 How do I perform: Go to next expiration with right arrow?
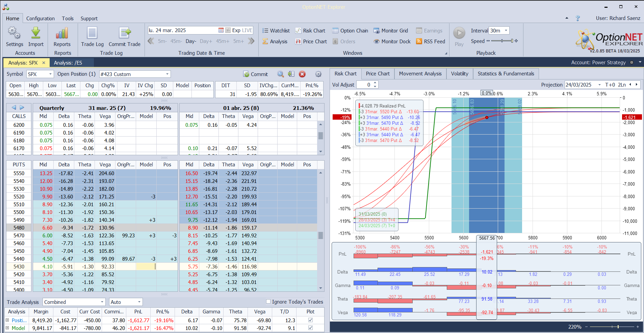pyautogui.click(x=22, y=108)
